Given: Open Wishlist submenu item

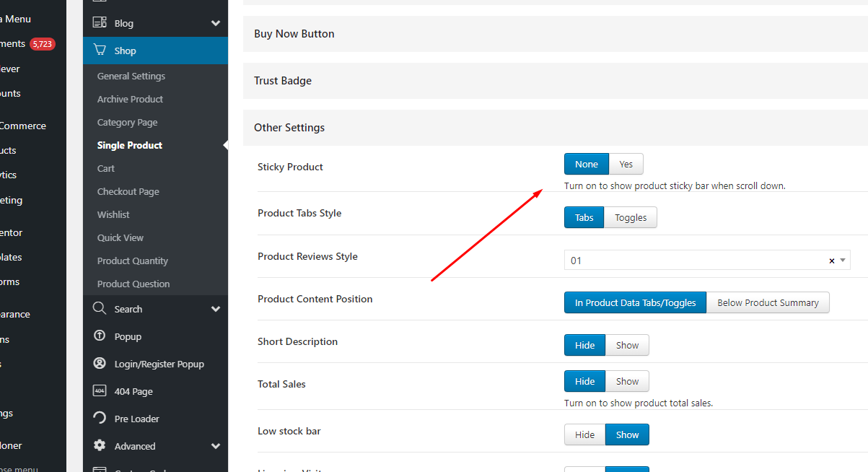Looking at the screenshot, I should 113,214.
